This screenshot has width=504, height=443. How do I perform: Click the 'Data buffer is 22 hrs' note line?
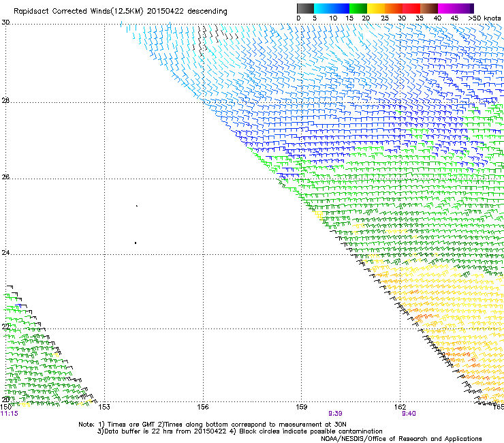pyautogui.click(x=240, y=431)
